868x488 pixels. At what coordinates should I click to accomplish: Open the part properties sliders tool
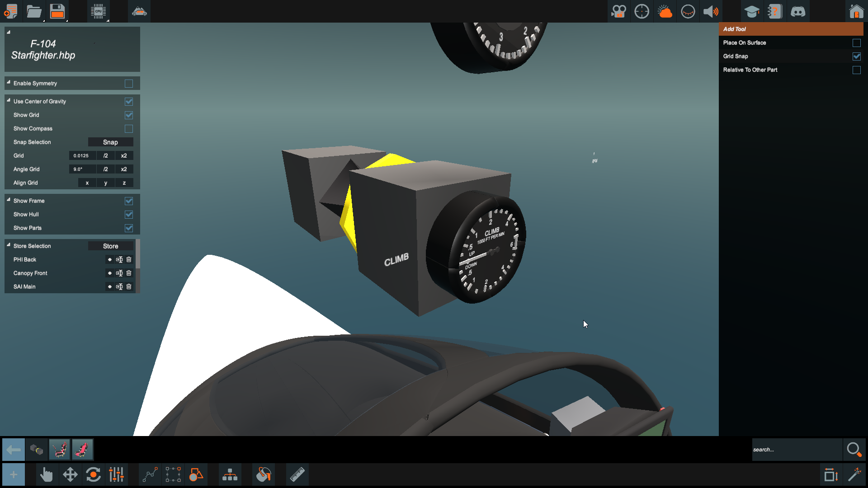tap(116, 475)
